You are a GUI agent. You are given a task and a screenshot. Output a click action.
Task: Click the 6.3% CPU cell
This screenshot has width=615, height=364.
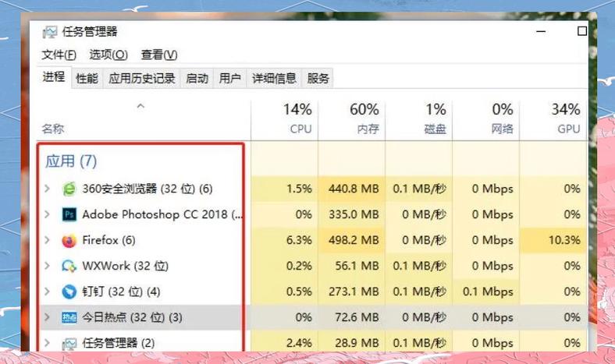click(284, 240)
